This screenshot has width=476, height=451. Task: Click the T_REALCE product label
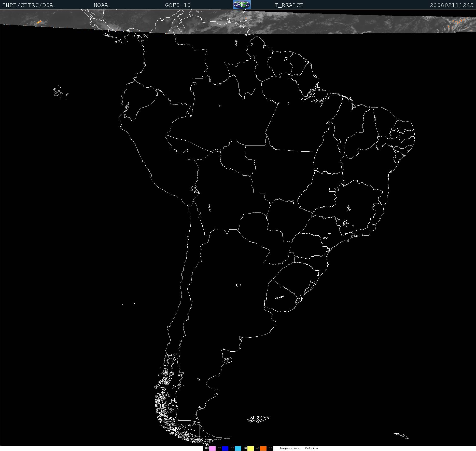289,5
